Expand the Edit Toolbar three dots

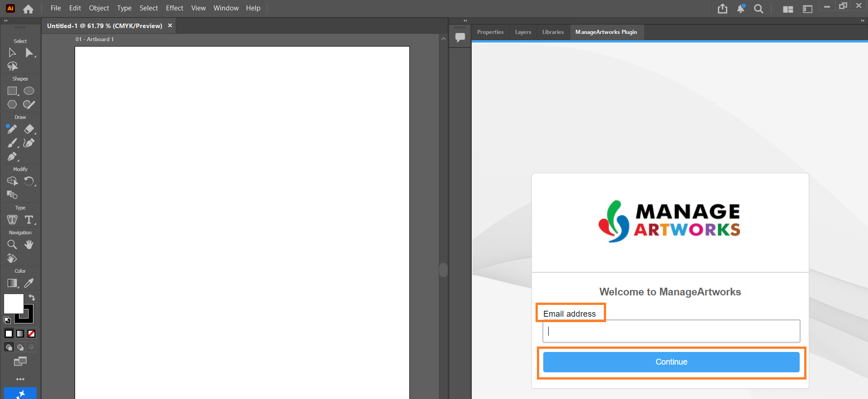[x=20, y=379]
